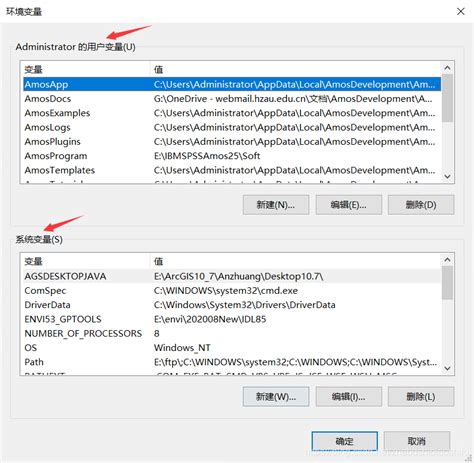The image size is (474, 463).
Task: Close the 环境变量 dialog window
Action: (461, 12)
